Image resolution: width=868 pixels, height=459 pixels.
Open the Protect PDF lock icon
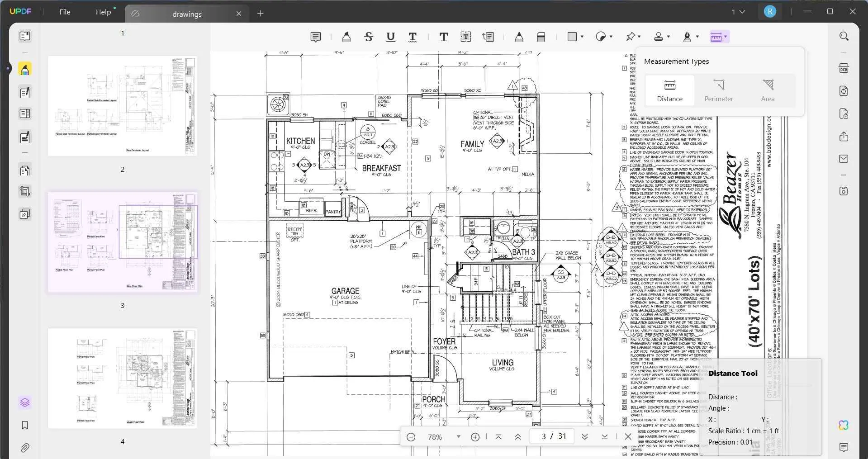844,114
